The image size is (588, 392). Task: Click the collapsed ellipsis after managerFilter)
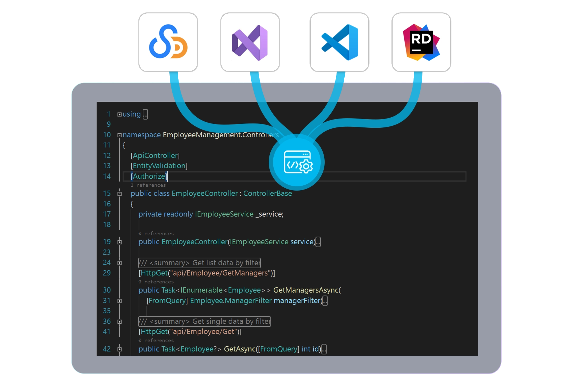(x=325, y=301)
